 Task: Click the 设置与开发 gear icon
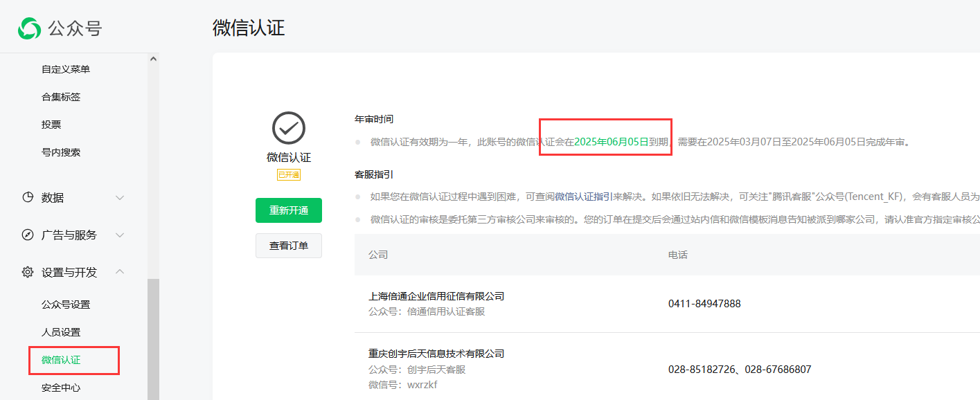click(x=28, y=272)
